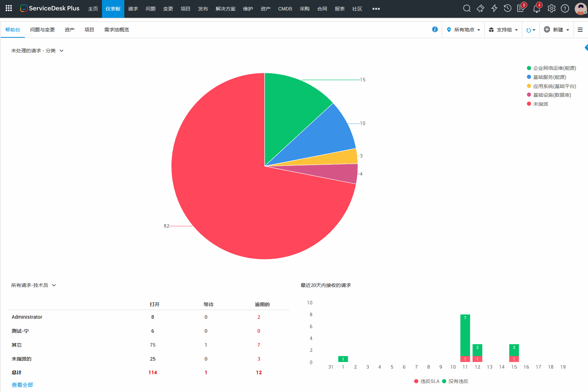Switch to the 帮助台 dashboard tab
588x392 pixels.
[13, 30]
